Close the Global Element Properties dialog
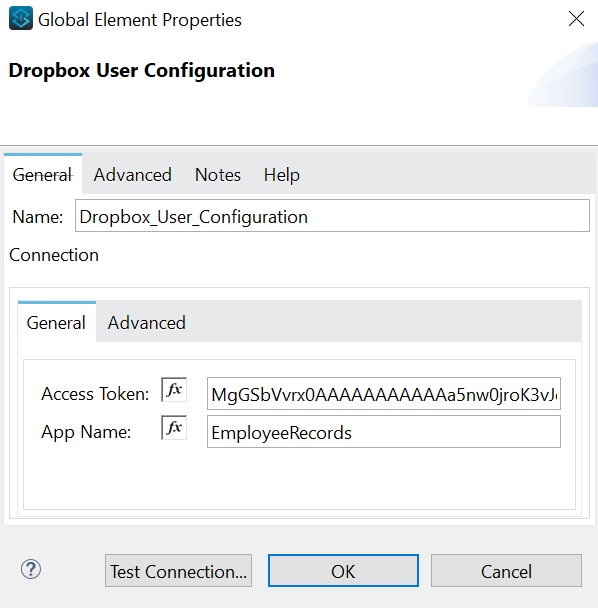The height and width of the screenshot is (608, 598). point(576,19)
